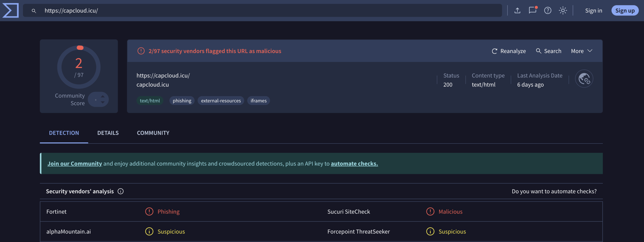Open the Join our Community link
The width and height of the screenshot is (644, 242).
75,164
